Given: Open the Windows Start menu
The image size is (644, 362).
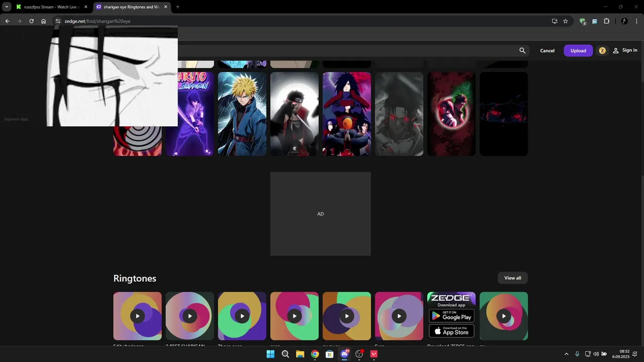Looking at the screenshot, I should [x=270, y=354].
